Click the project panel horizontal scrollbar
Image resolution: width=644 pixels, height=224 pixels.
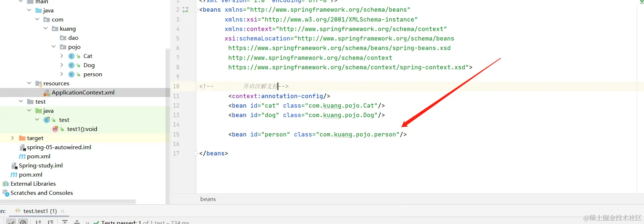pos(68,202)
